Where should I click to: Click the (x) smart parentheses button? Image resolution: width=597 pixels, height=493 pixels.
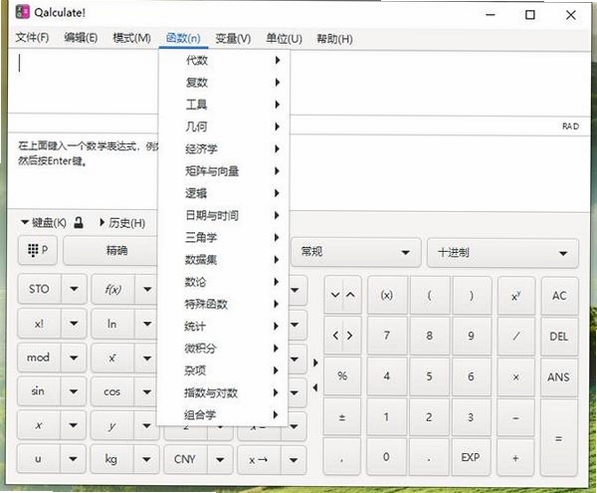pyautogui.click(x=387, y=295)
